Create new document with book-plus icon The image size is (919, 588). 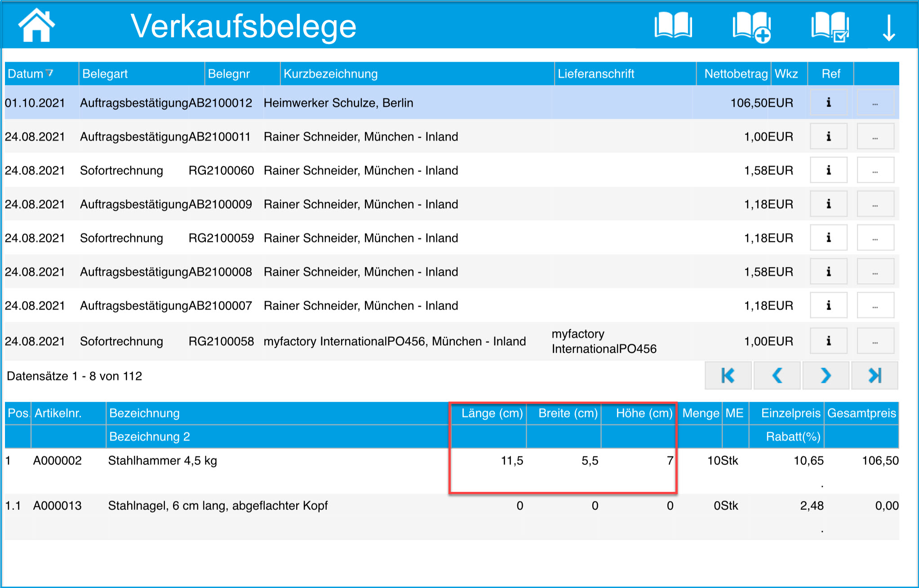(751, 27)
